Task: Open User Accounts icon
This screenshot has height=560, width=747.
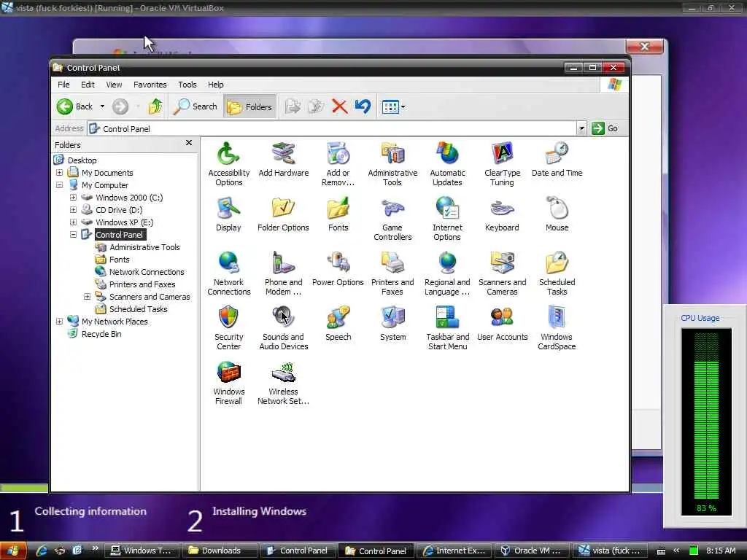Action: [502, 323]
